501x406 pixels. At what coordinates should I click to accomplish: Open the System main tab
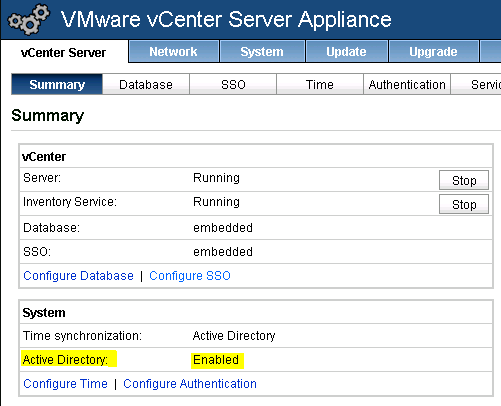point(262,51)
